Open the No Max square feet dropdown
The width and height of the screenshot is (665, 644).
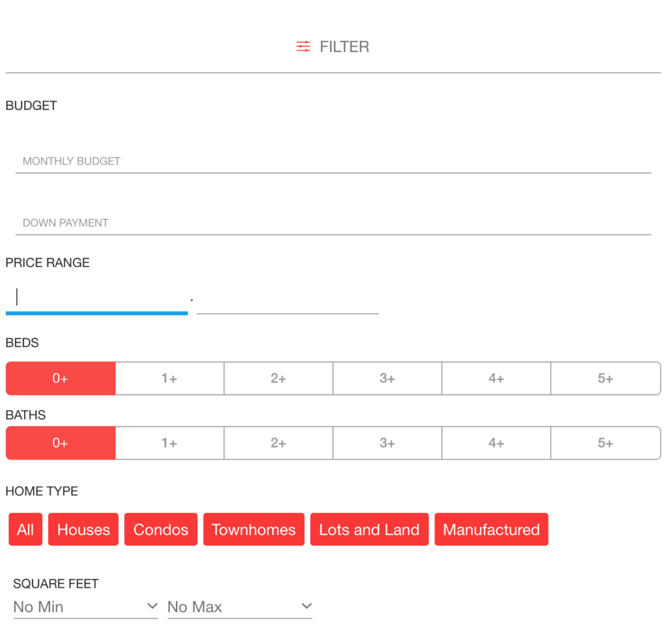[x=240, y=607]
